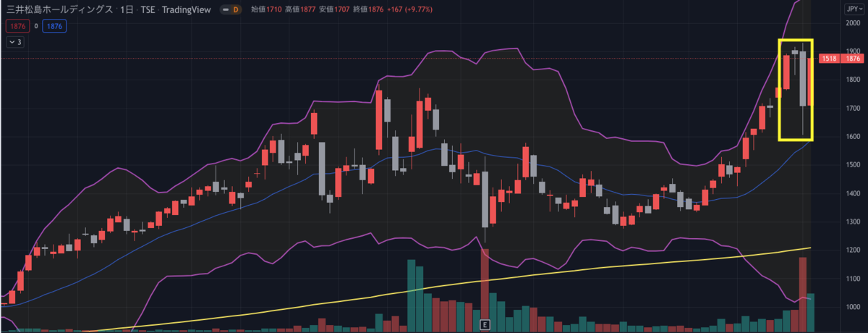Screen dimensions: 868x333
Task: Click the red 1876 last-price label on price axis
Action: (853, 59)
